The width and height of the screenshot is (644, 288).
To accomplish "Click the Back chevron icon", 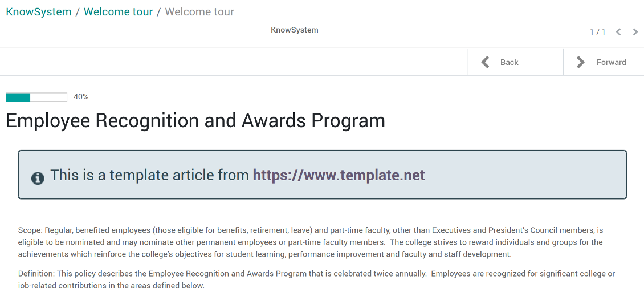I will point(485,62).
